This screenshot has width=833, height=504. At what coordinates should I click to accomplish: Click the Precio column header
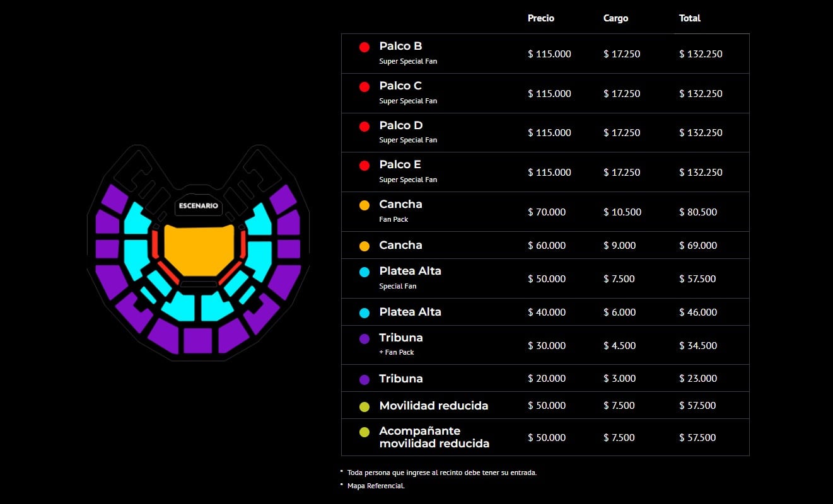tap(540, 18)
